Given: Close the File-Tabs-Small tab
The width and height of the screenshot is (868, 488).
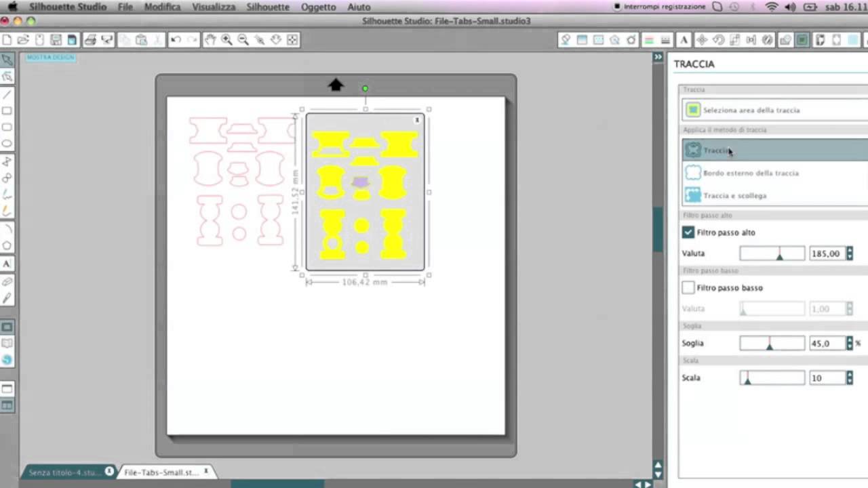Looking at the screenshot, I should [x=206, y=471].
